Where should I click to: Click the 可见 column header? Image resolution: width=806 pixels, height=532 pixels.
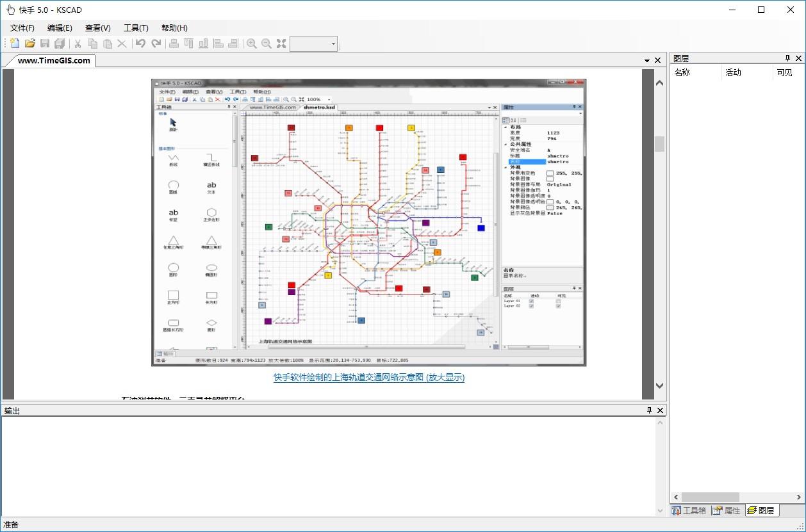pyautogui.click(x=787, y=72)
